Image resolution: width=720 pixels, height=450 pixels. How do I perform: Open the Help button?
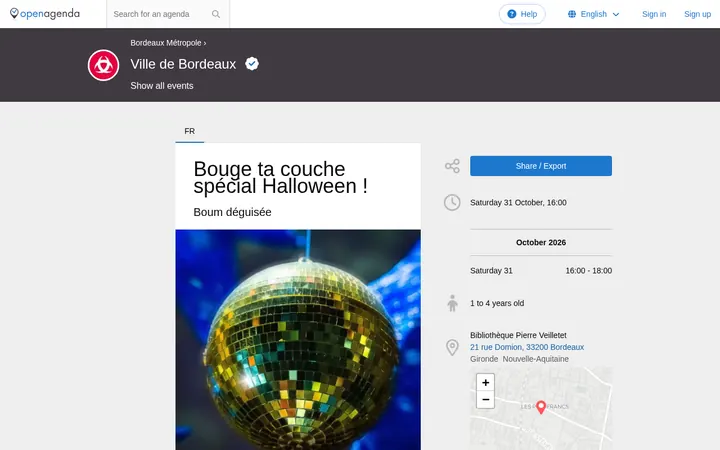coord(522,14)
